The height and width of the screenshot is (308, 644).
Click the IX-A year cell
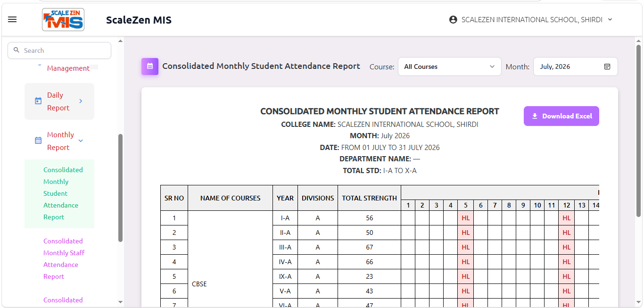click(x=285, y=276)
